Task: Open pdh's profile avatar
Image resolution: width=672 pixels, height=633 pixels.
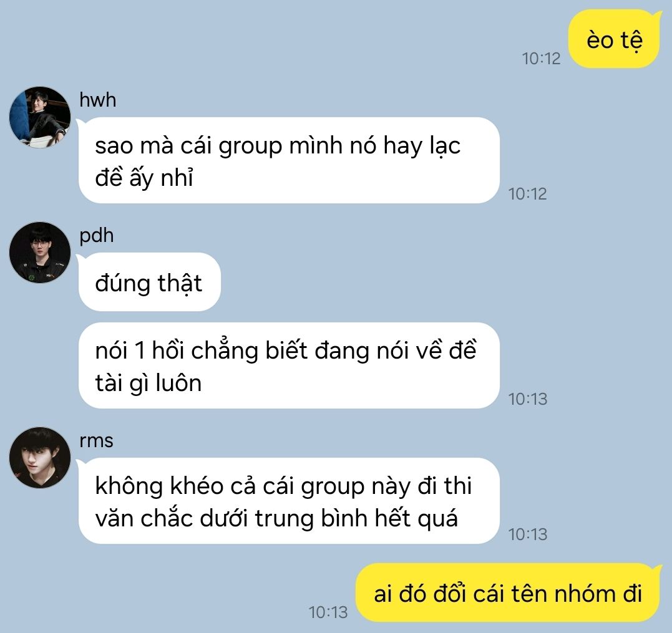Action: pyautogui.click(x=40, y=252)
